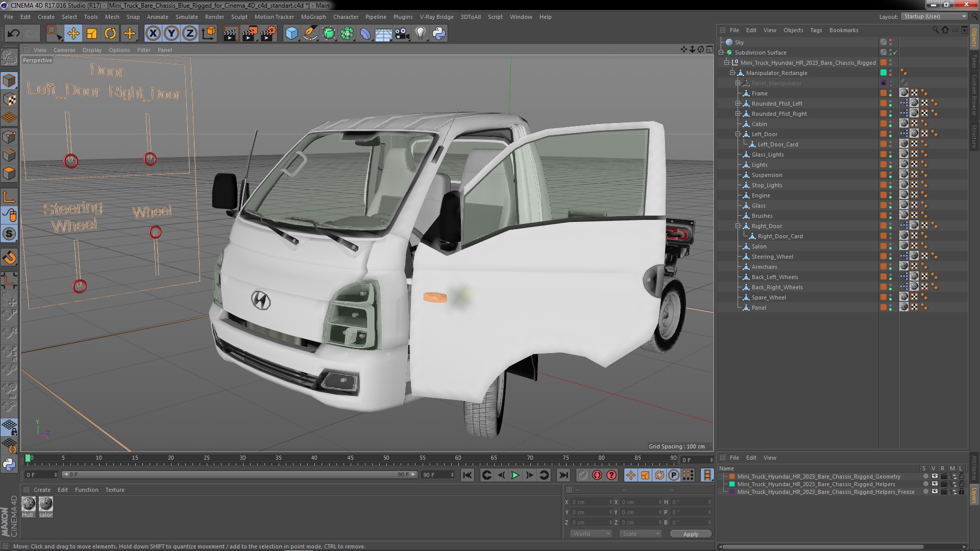Open the Simulate menu
This screenshot has width=980, height=551.
pyautogui.click(x=186, y=17)
